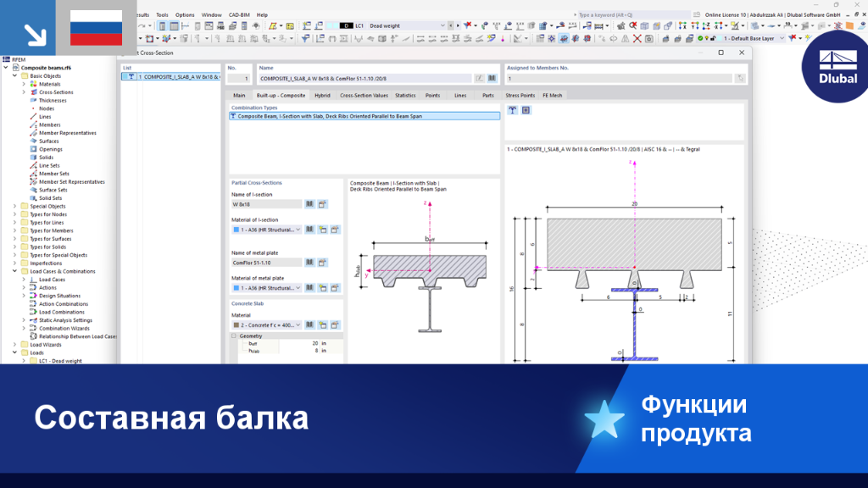The height and width of the screenshot is (488, 868).
Task: Click the member picker icon in Assigned to Members
Action: (x=740, y=79)
